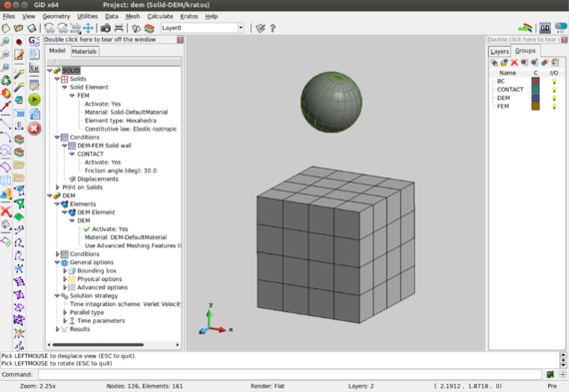Click the GiD logo button in top-right toolbar
This screenshot has height=392, width=569.
[545, 28]
